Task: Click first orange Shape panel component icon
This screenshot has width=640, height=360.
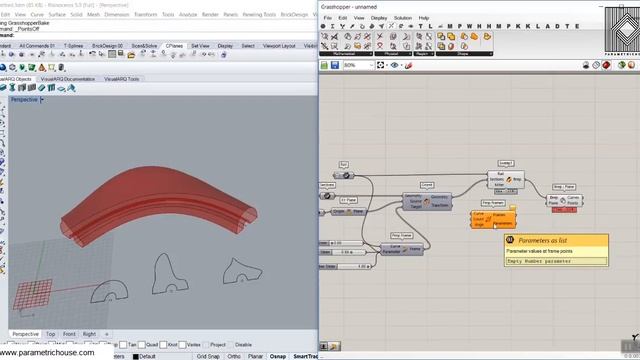Action: (x=441, y=37)
